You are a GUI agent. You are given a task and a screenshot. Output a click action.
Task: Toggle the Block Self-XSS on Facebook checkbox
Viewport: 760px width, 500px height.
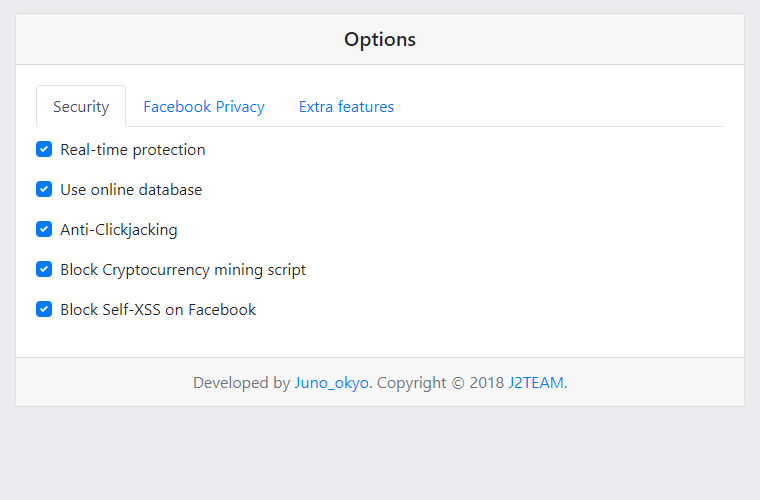(x=44, y=309)
